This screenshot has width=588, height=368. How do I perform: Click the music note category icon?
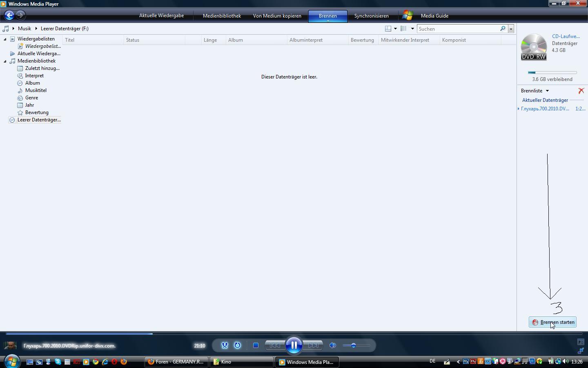6,29
